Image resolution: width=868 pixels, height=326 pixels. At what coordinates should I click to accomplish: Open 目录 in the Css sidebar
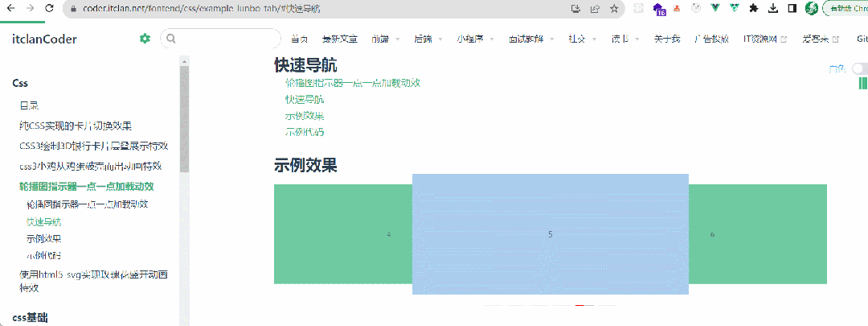tap(29, 105)
